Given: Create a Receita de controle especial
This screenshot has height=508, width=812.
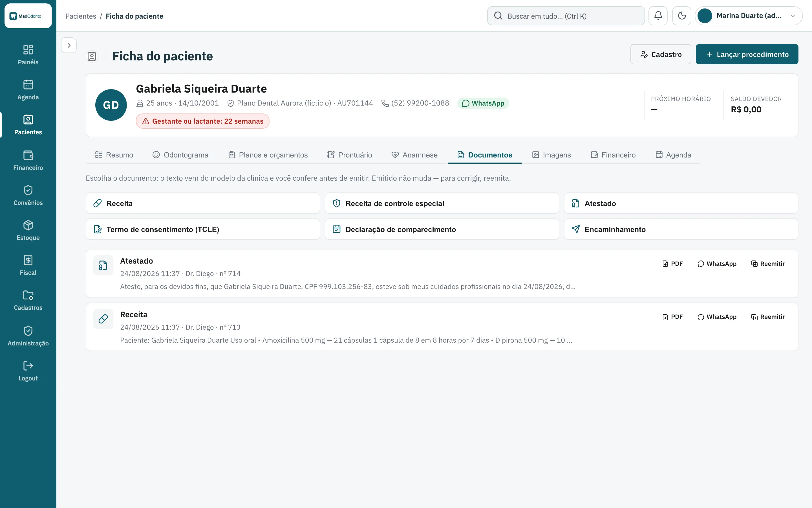Looking at the screenshot, I should pos(442,203).
